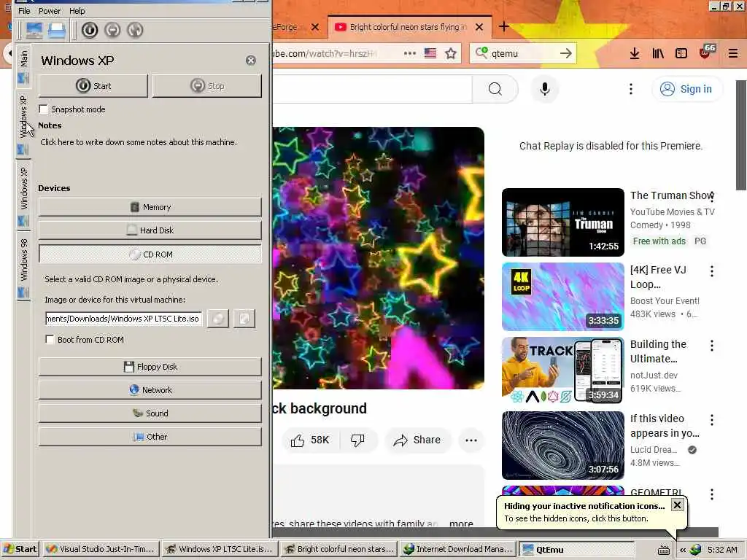
Task: Open browser downloads icon
Action: pyautogui.click(x=635, y=53)
